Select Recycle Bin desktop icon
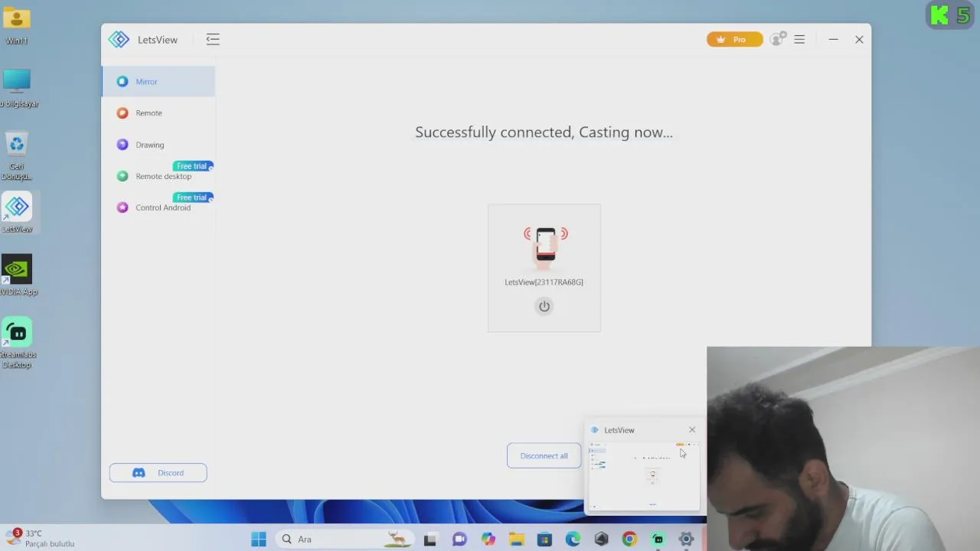Screen dimensions: 980x551 [16, 155]
